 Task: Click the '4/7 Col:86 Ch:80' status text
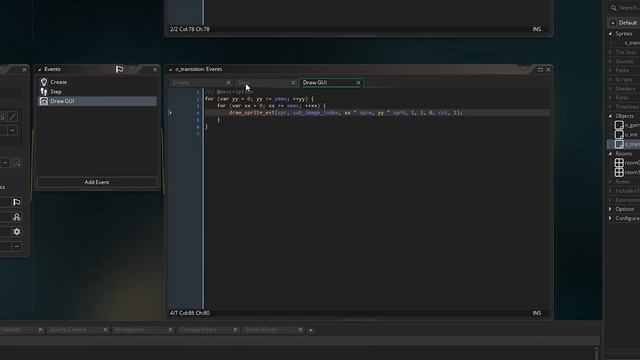[x=190, y=313]
